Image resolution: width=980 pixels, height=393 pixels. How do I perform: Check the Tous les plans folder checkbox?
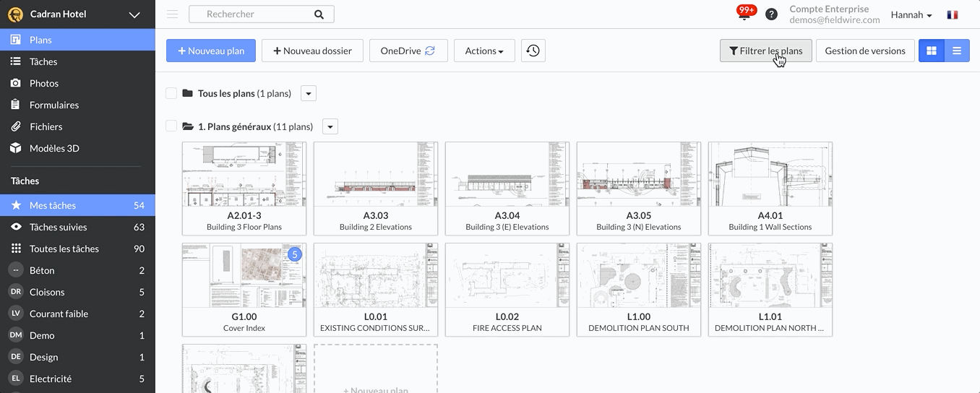(x=171, y=93)
